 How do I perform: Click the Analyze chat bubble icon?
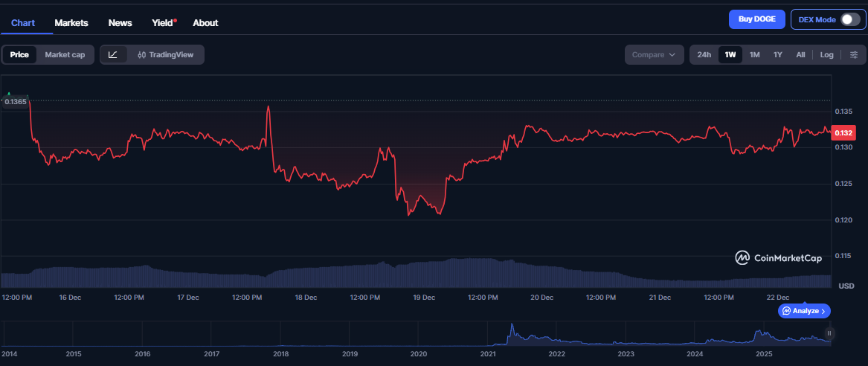(787, 311)
